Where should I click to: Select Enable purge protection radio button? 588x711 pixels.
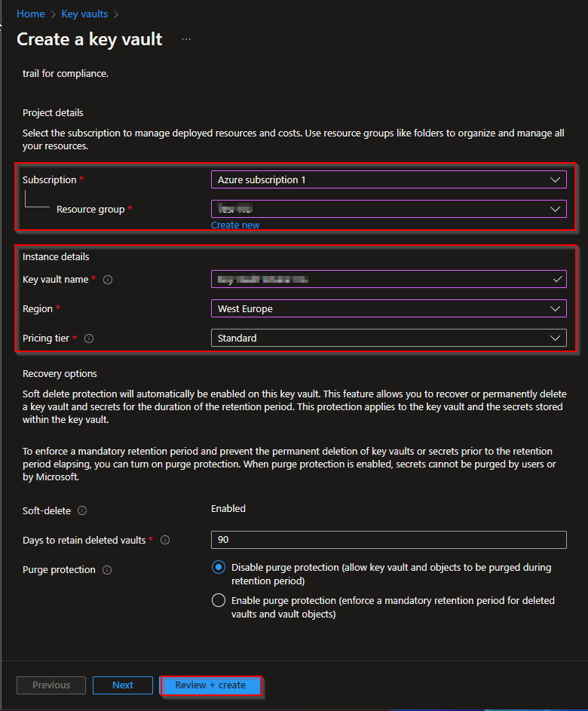(x=219, y=601)
